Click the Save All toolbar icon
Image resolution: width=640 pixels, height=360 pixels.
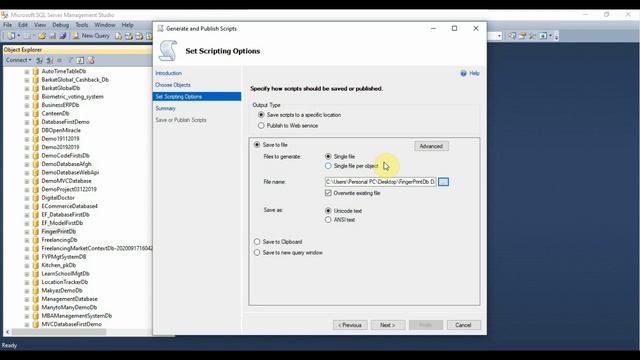pos(63,36)
